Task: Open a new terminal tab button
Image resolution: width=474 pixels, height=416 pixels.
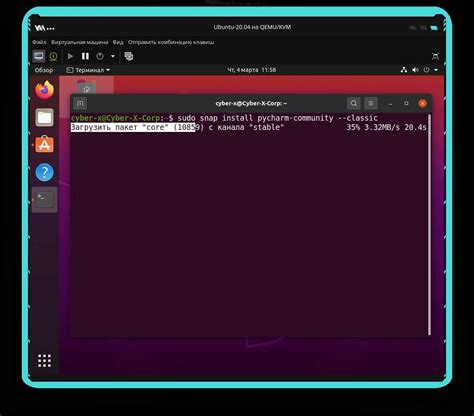Action: tap(80, 104)
